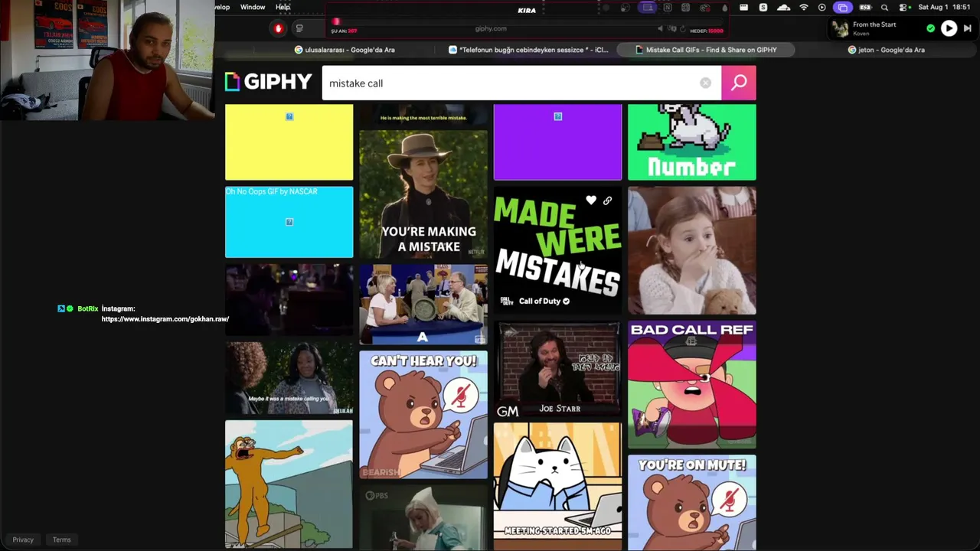Click the speaker icon near address bar

coord(660,28)
